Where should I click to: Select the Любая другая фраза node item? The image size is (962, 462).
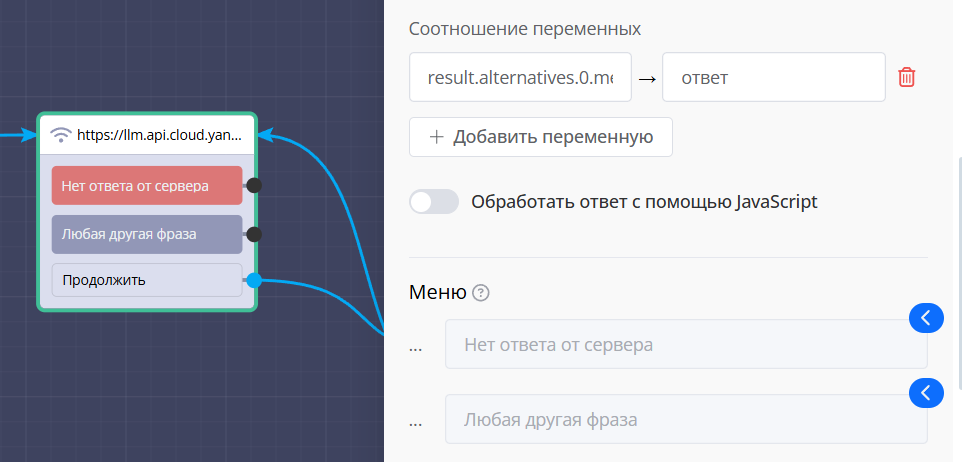pos(147,234)
